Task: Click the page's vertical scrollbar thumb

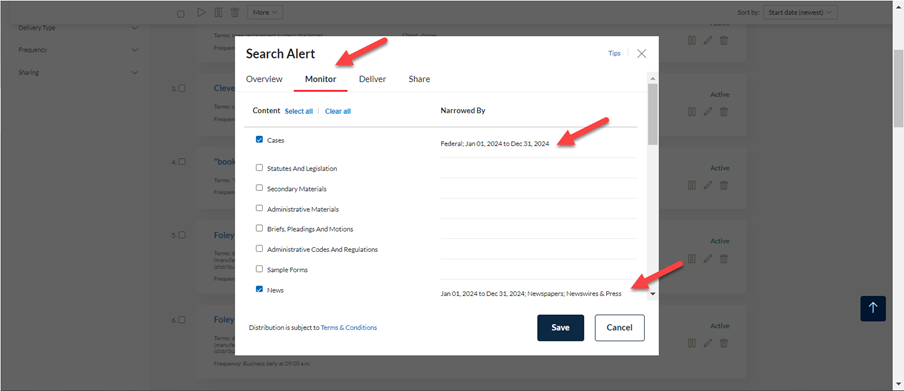Action: coord(898,88)
